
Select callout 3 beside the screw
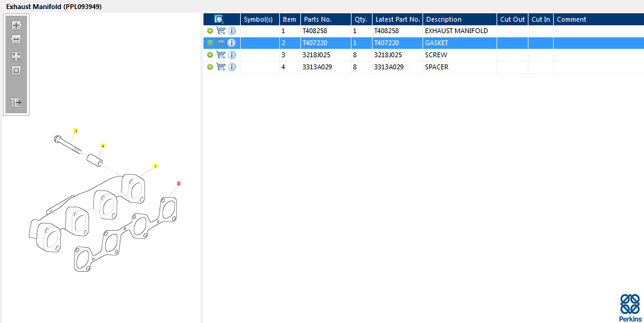pos(76,131)
